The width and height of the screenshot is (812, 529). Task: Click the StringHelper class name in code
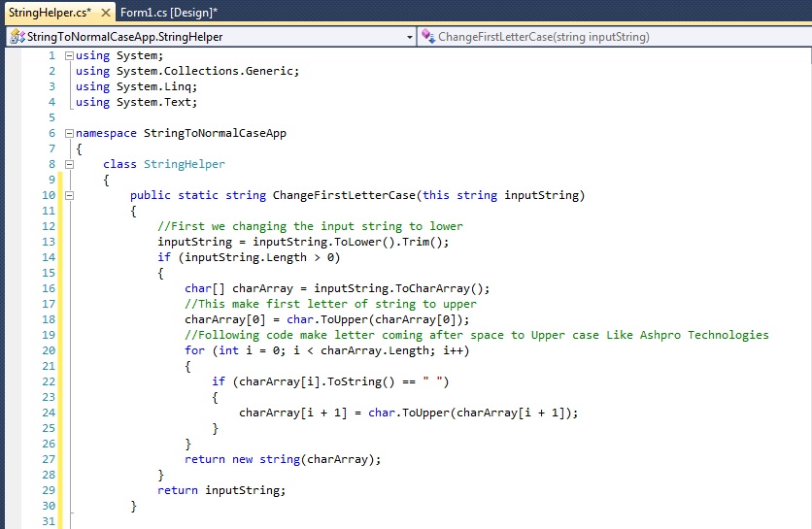pos(185,164)
